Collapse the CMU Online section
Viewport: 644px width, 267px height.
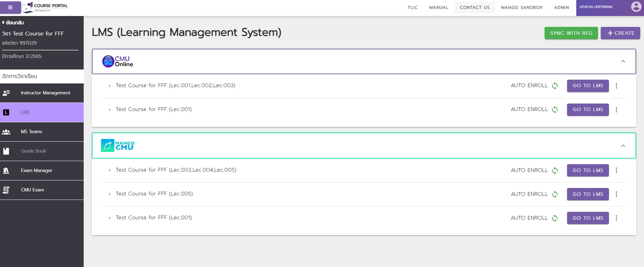pyautogui.click(x=623, y=62)
